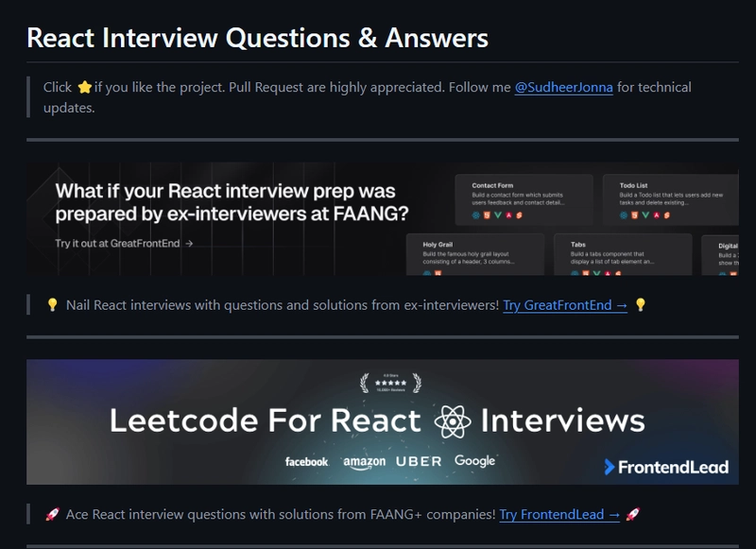Viewport: 756px width, 549px height.
Task: Click the 'Leetcode For React' banner text
Action: 266,420
